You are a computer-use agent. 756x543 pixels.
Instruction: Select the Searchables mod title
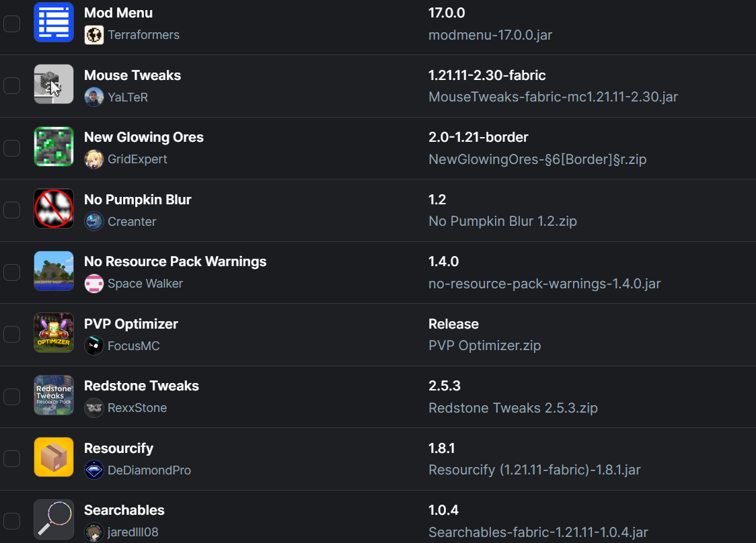pos(124,510)
